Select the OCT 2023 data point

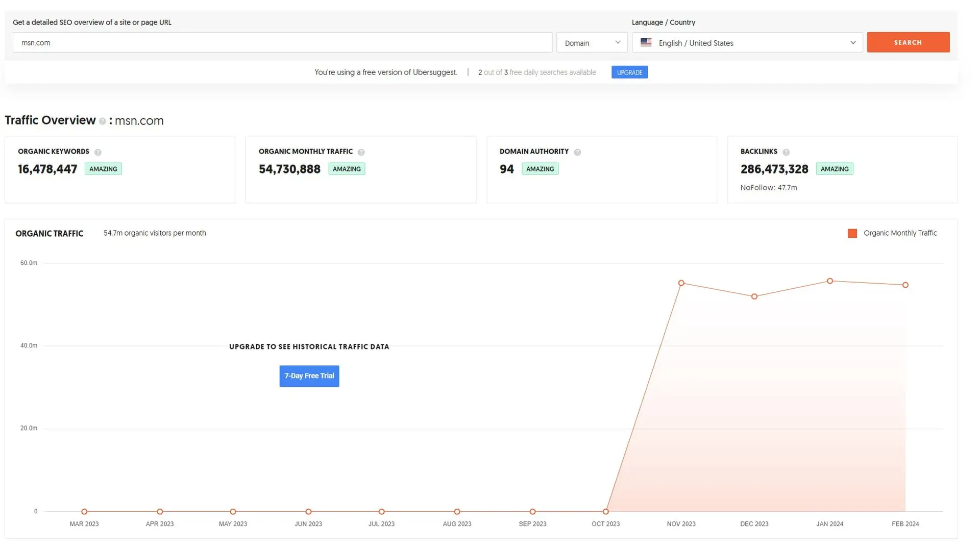click(606, 512)
